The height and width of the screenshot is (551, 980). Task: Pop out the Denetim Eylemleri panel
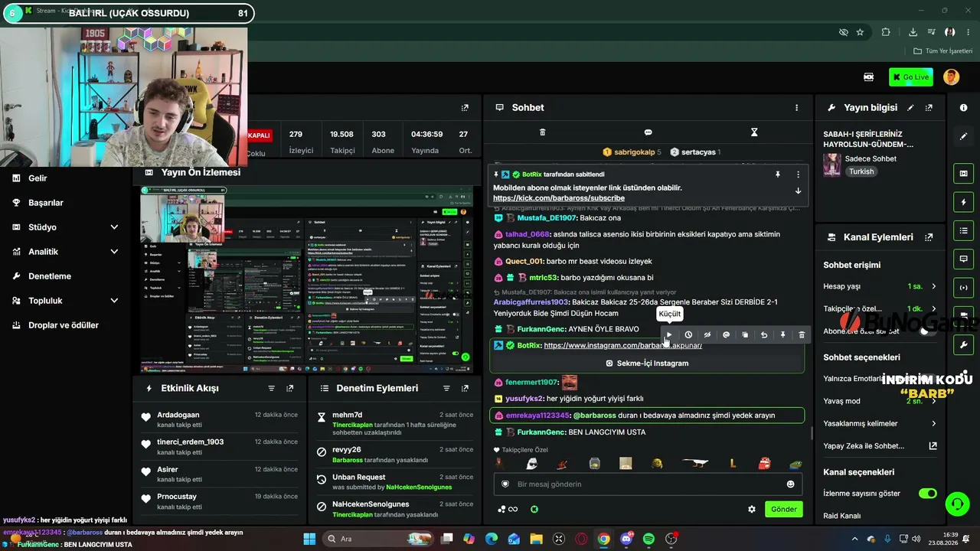pyautogui.click(x=464, y=389)
